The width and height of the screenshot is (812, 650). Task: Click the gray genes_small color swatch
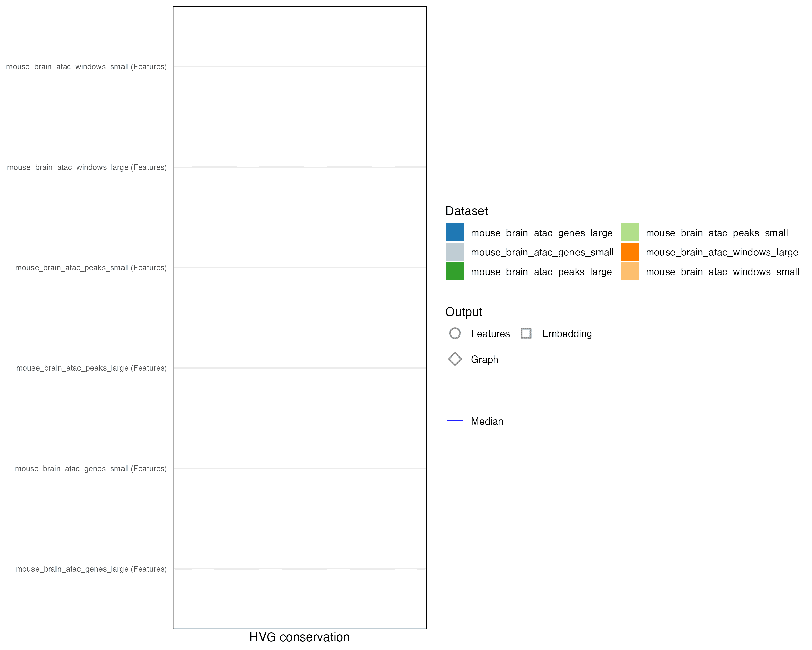(455, 252)
